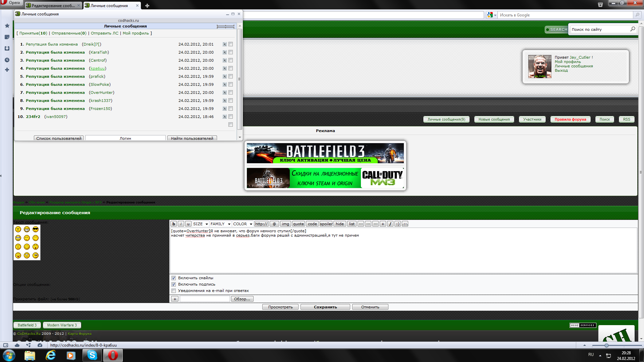
Task: Click the Opera Turbo gauge icon
Action: [40, 345]
